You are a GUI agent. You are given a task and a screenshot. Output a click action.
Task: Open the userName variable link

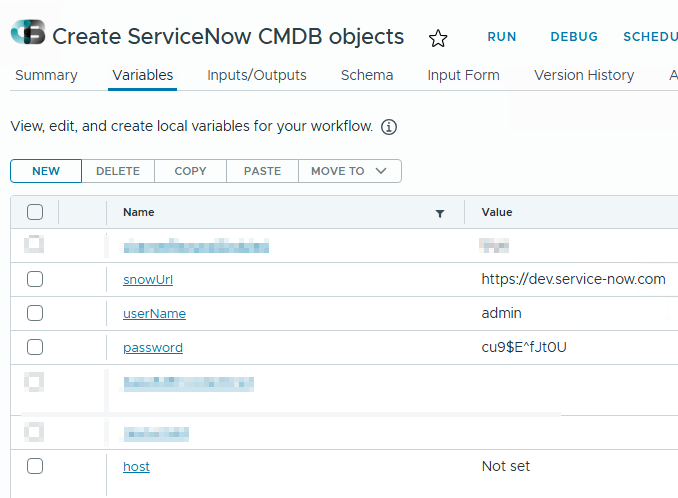154,313
